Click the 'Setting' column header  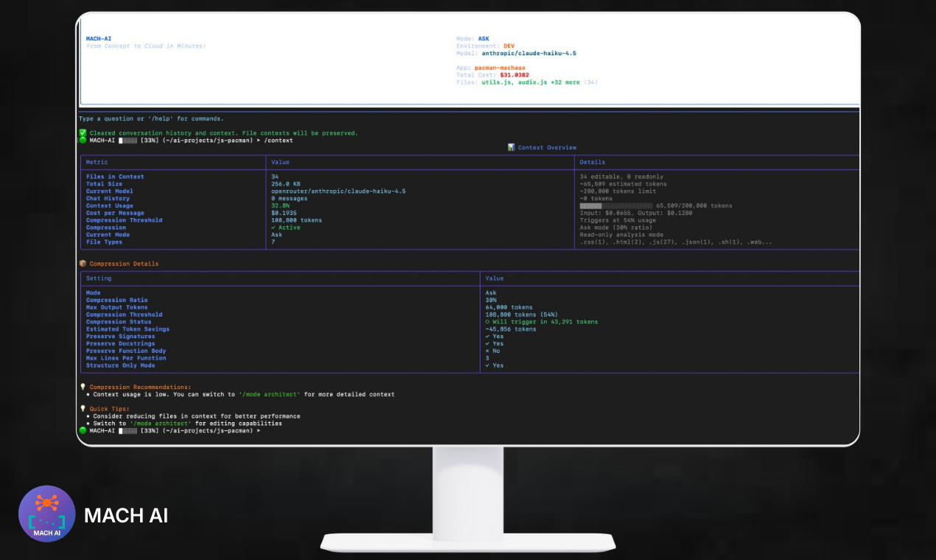[x=99, y=279]
